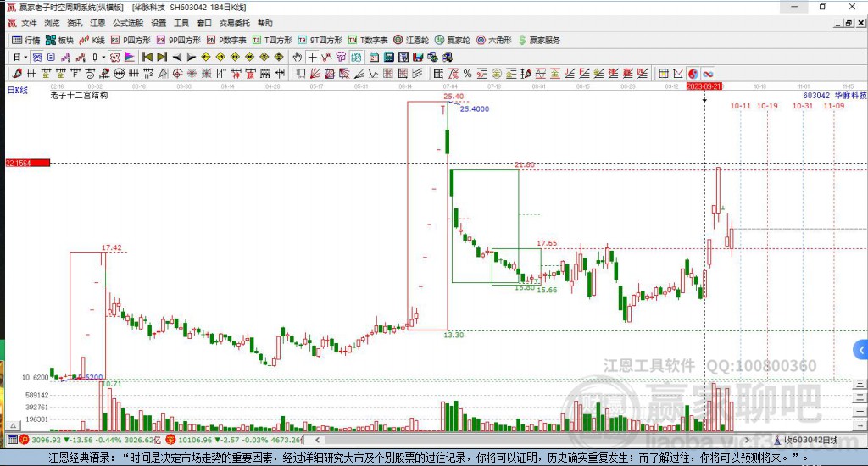Click the 2023-09-21 date marker
This screenshot has height=466, width=868.
pos(704,86)
